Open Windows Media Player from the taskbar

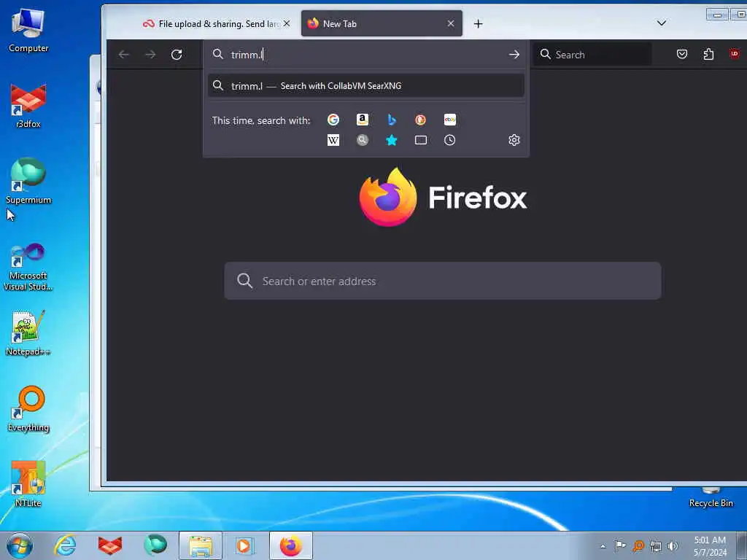tap(246, 545)
